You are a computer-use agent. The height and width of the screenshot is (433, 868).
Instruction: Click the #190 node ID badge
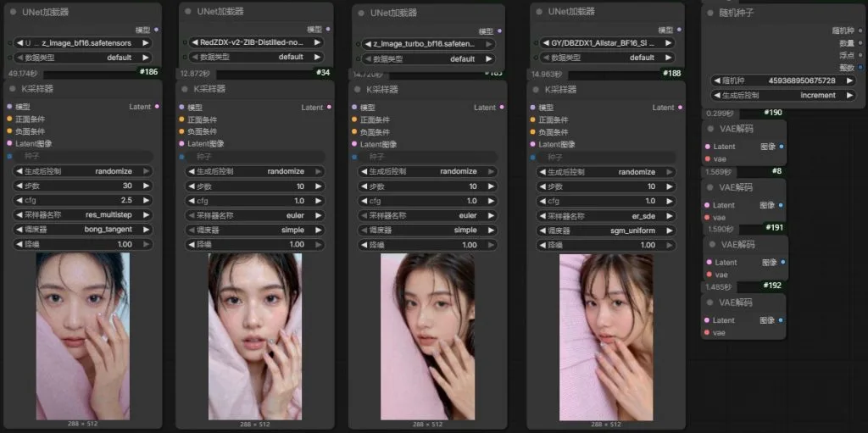click(773, 113)
